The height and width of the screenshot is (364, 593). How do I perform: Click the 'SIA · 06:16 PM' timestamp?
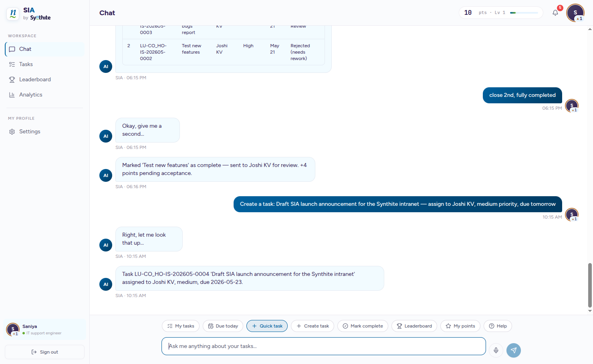click(131, 187)
